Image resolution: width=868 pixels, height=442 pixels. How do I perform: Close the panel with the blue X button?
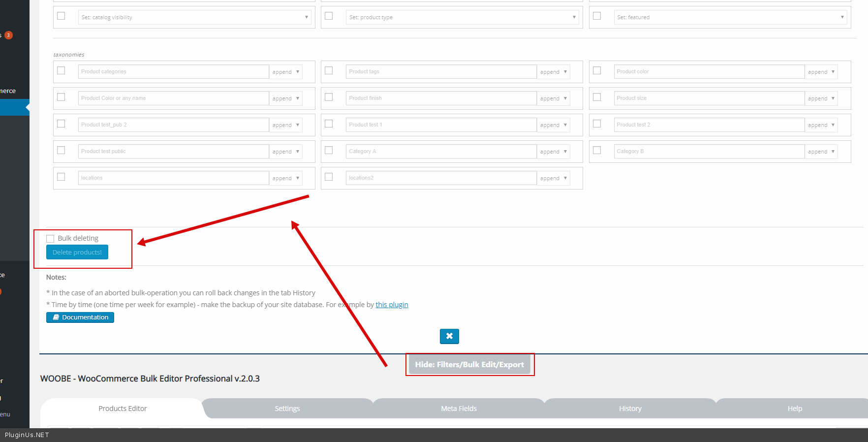click(449, 336)
